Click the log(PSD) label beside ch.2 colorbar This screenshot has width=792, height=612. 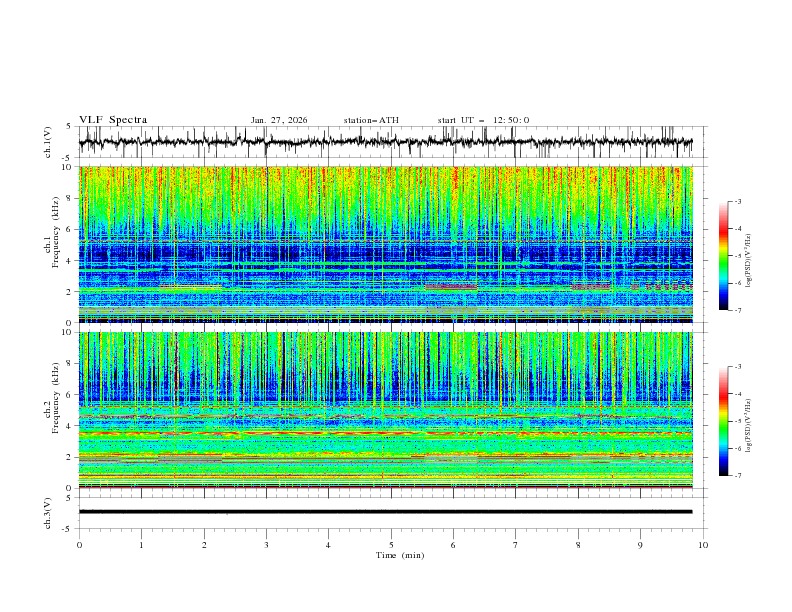coord(749,426)
